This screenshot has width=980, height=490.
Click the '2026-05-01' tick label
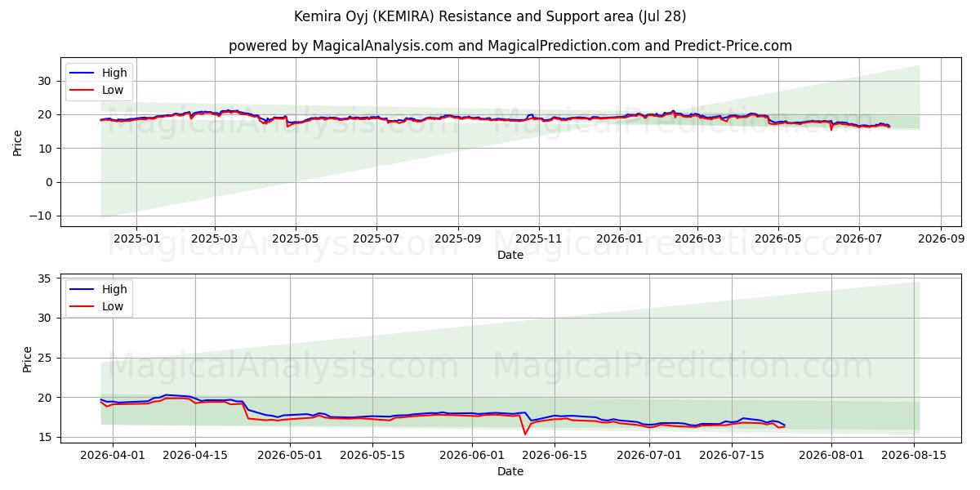290,455
